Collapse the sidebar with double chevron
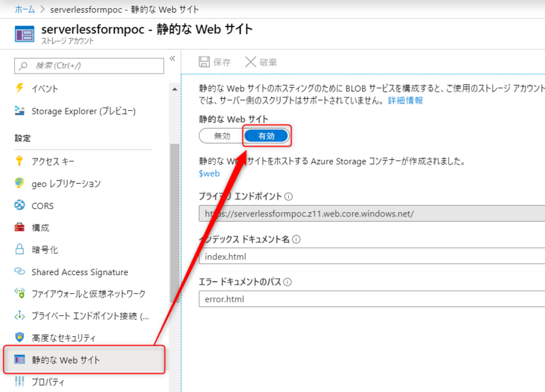The width and height of the screenshot is (545, 392). coord(172,59)
